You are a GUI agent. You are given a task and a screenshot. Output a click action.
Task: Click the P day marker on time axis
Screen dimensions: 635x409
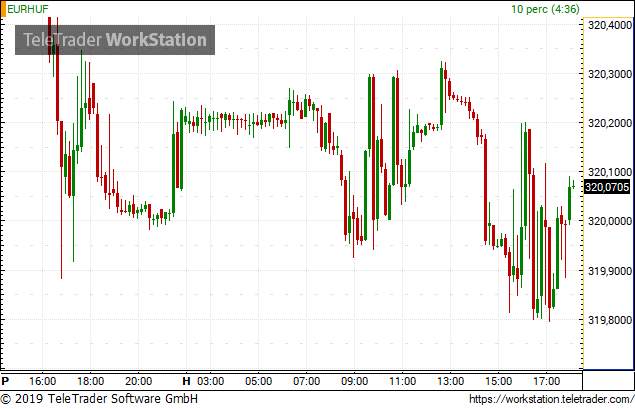pyautogui.click(x=5, y=381)
